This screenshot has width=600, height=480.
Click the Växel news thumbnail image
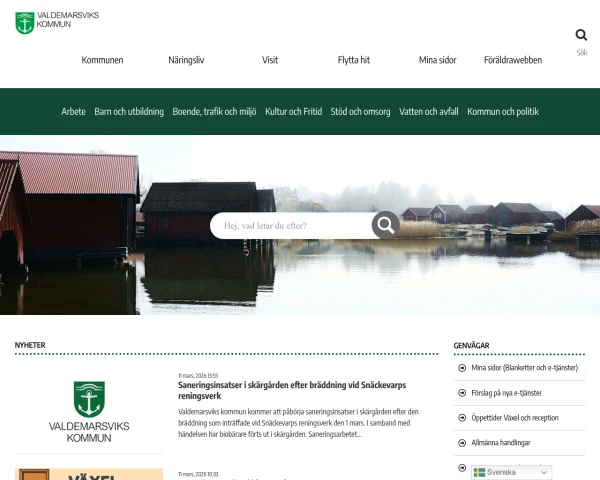tap(89, 474)
